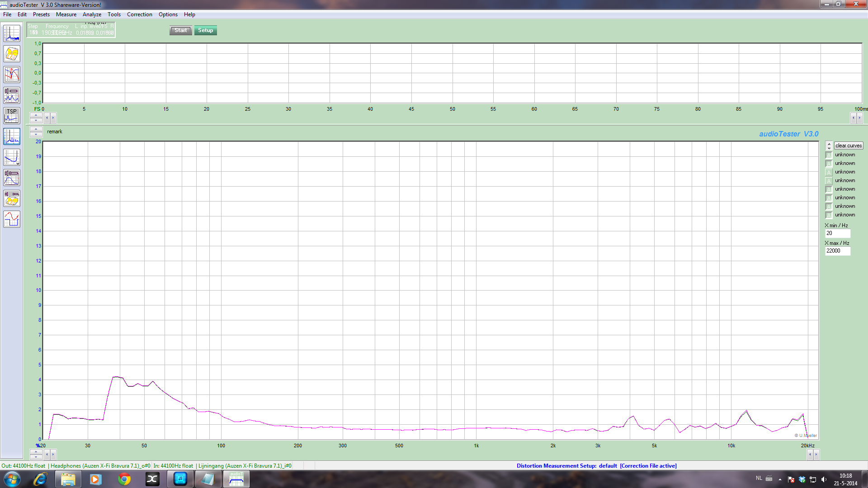868x488 pixels.
Task: Toggle the sixth 'unknown' curve A button
Action: click(829, 198)
